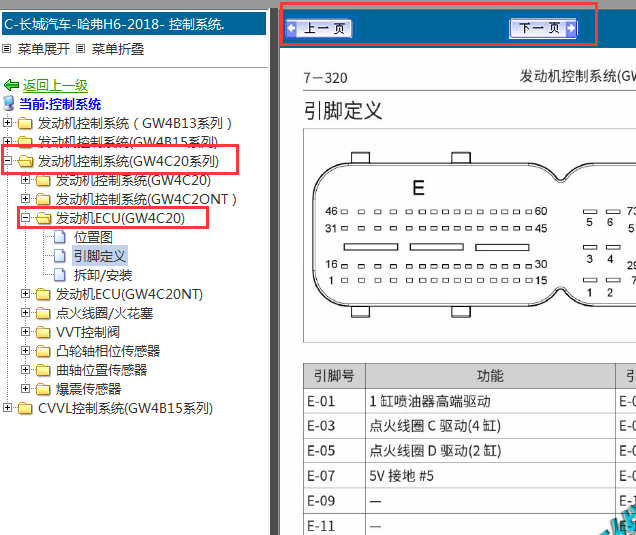The height and width of the screenshot is (535, 636).
Task: Open the 返回上一级 link
Action: pos(55,85)
